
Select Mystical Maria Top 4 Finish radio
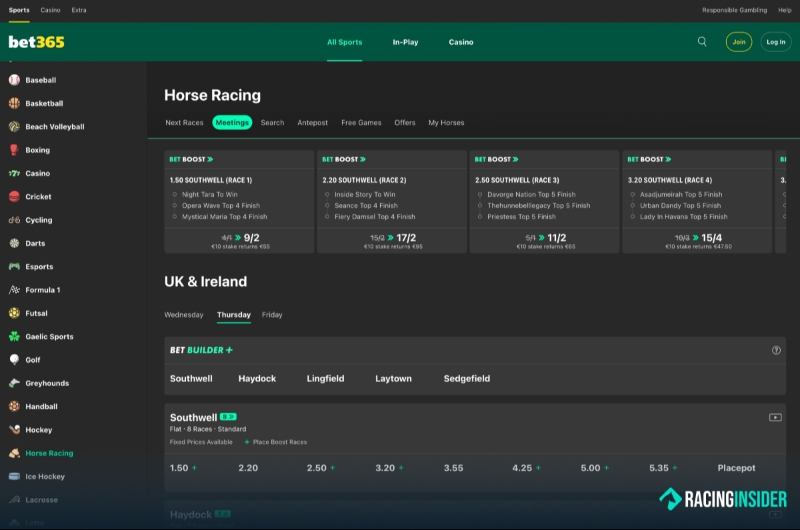coord(174,217)
